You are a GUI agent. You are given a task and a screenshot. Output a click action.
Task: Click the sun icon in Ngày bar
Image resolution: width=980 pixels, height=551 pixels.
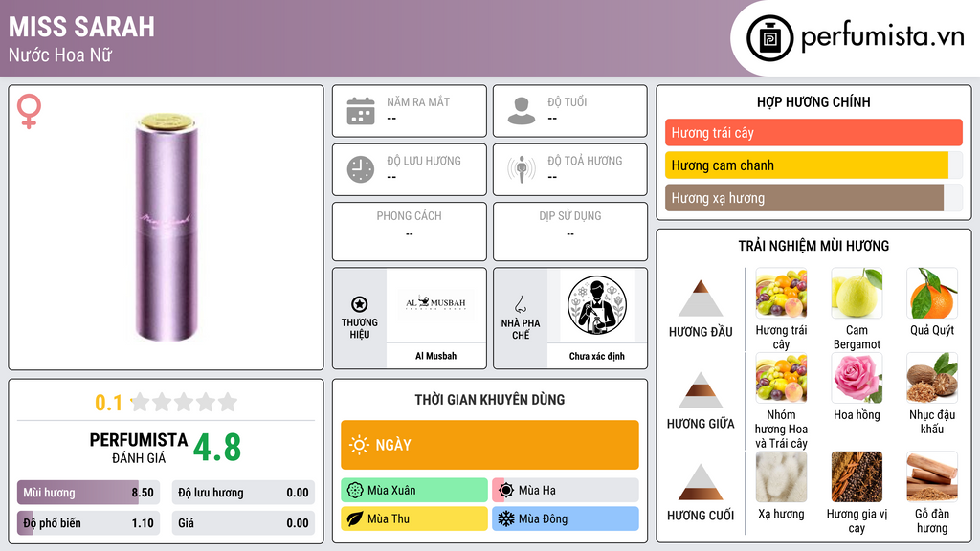[x=359, y=445]
